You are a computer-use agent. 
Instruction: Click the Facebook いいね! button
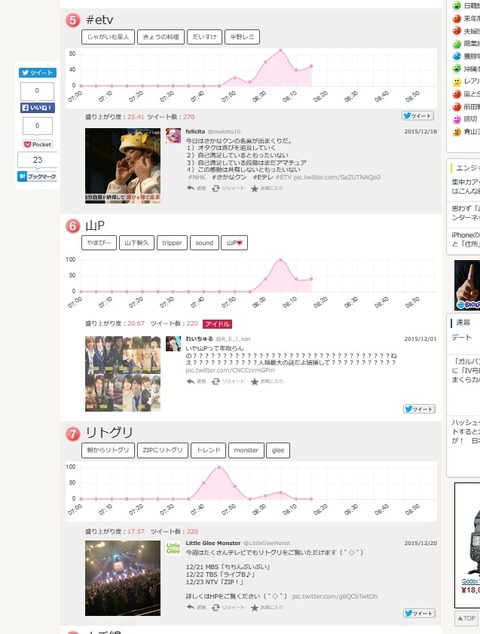[x=37, y=108]
